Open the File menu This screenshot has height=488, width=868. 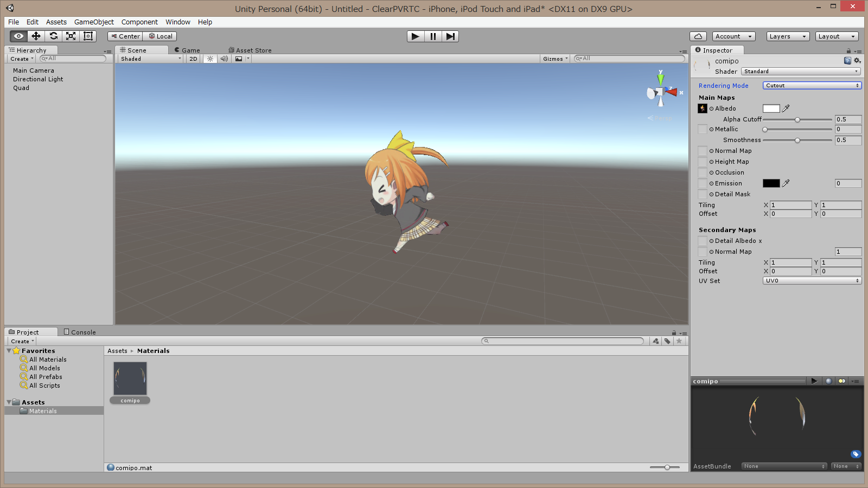point(14,22)
